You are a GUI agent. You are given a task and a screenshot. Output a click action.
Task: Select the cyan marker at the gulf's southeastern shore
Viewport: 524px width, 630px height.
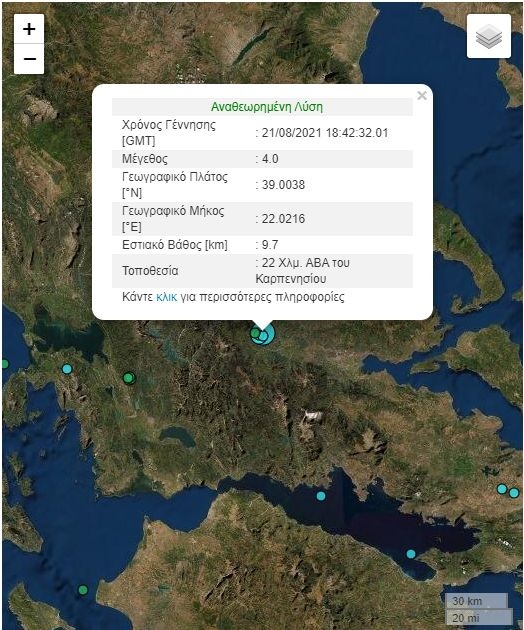click(x=411, y=554)
